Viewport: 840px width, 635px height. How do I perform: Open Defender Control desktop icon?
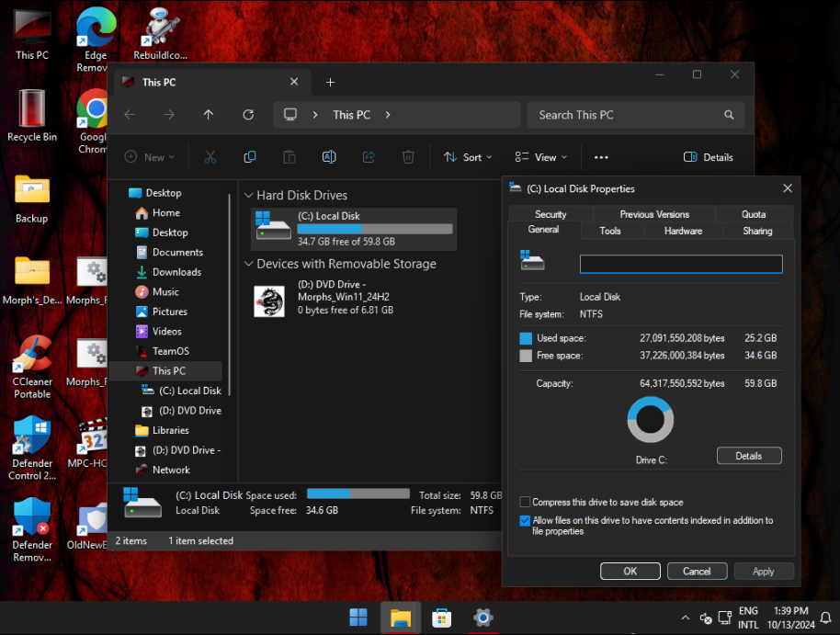pyautogui.click(x=32, y=448)
